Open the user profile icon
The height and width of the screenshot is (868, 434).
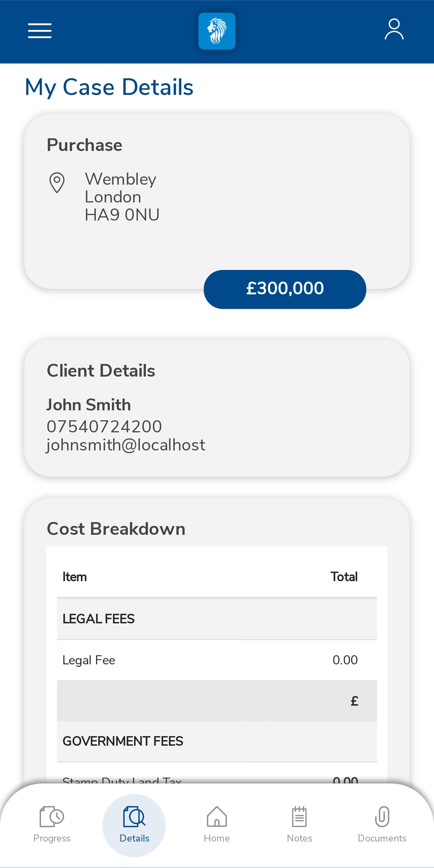click(394, 29)
